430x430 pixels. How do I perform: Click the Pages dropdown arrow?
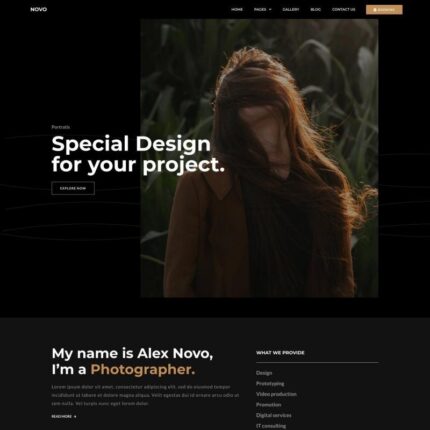coord(270,10)
